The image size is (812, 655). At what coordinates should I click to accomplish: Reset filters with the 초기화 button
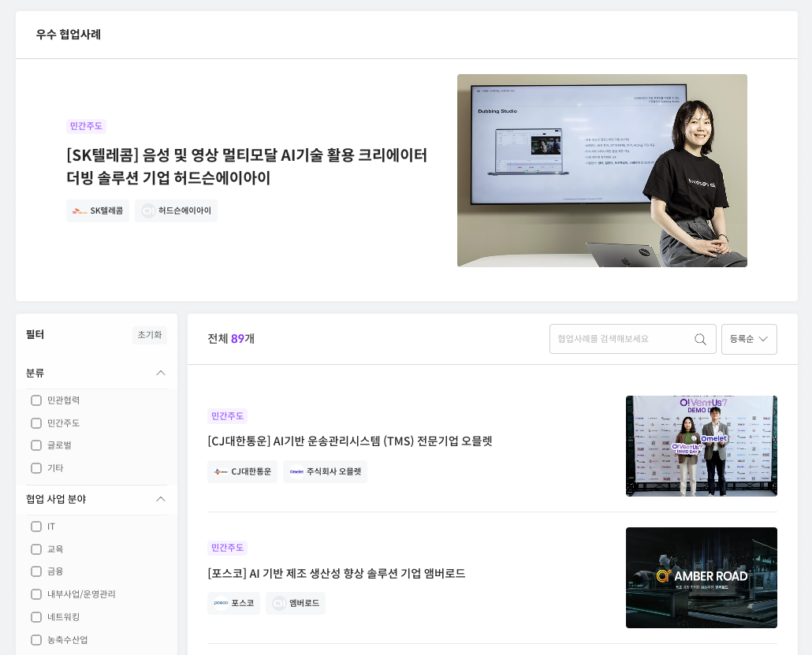click(150, 335)
